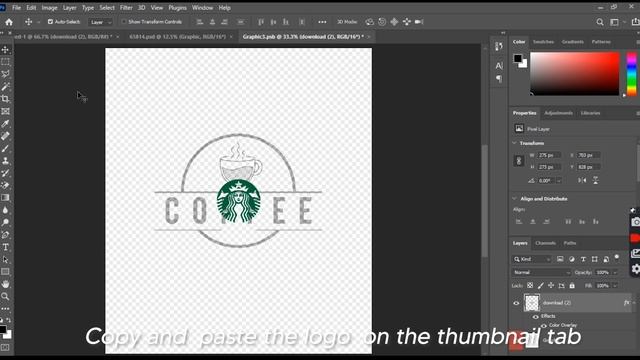The width and height of the screenshot is (640, 360).
Task: Hide the layer Effects visibility eye
Action: pyautogui.click(x=535, y=316)
